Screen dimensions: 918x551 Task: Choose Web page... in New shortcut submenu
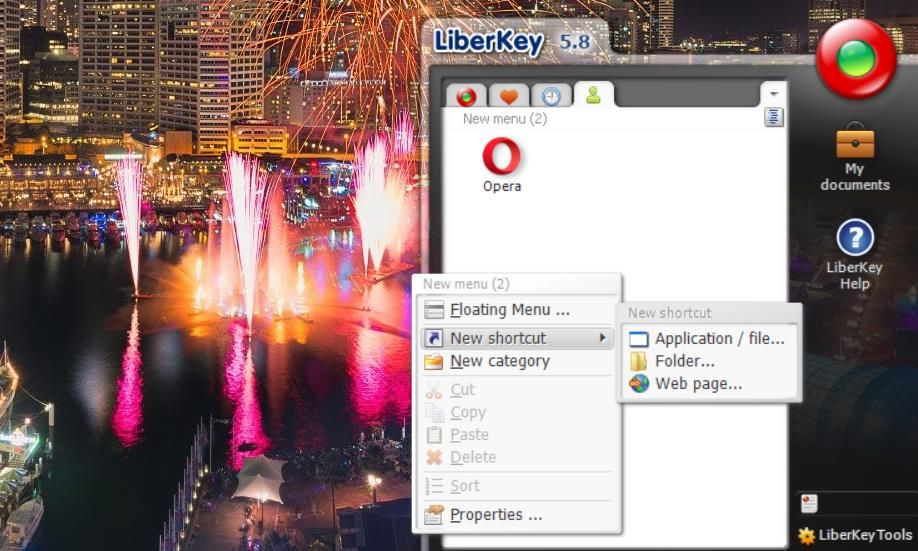click(708, 384)
